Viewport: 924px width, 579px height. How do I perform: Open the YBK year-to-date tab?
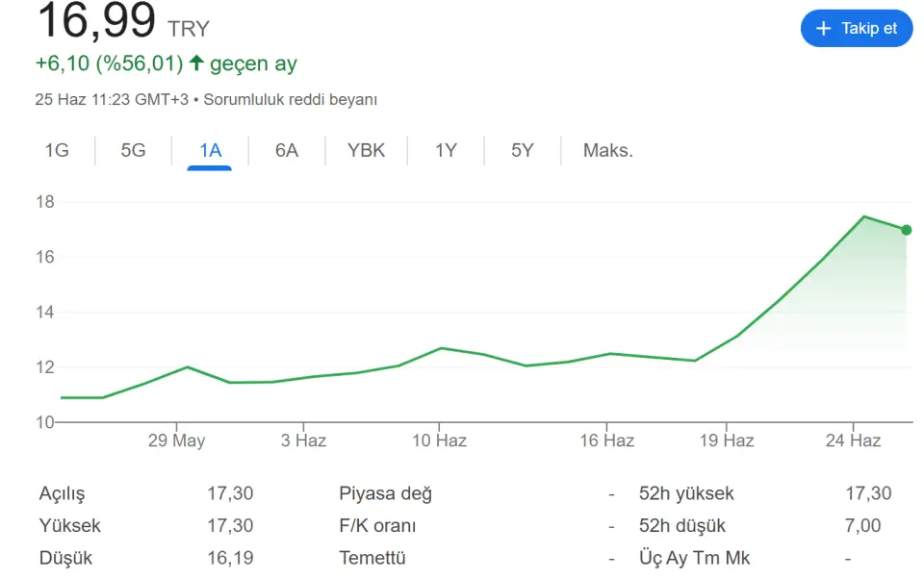pos(366,150)
